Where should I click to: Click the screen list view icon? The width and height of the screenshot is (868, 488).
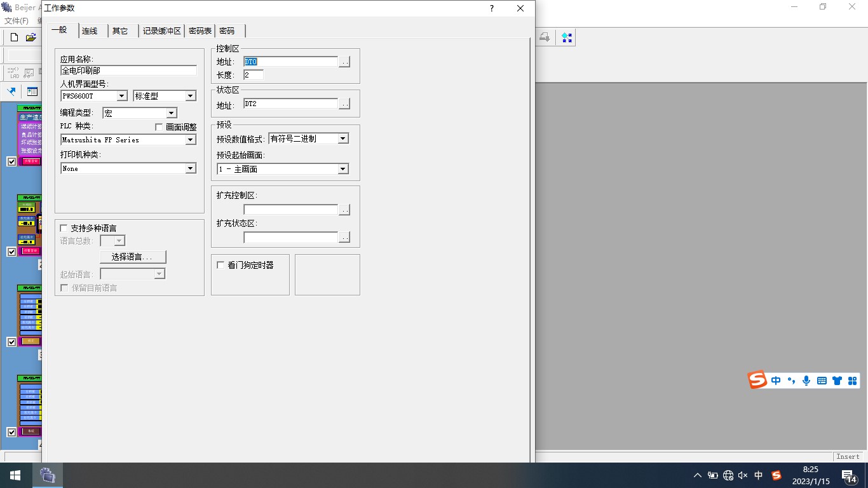point(32,91)
